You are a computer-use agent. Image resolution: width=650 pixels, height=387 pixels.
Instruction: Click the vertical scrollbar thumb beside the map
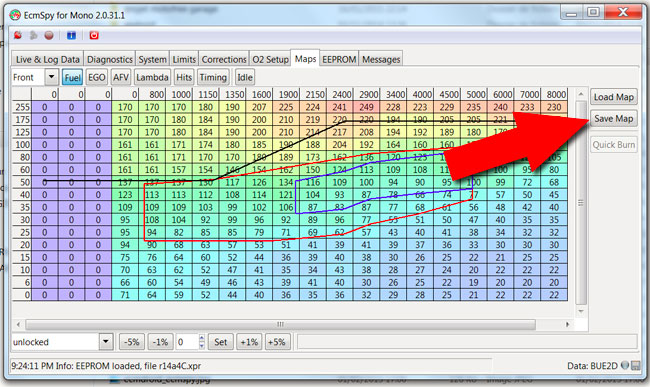pos(581,203)
